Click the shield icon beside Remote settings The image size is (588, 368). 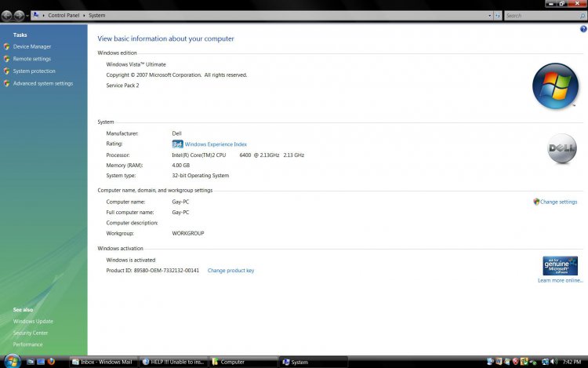7,59
